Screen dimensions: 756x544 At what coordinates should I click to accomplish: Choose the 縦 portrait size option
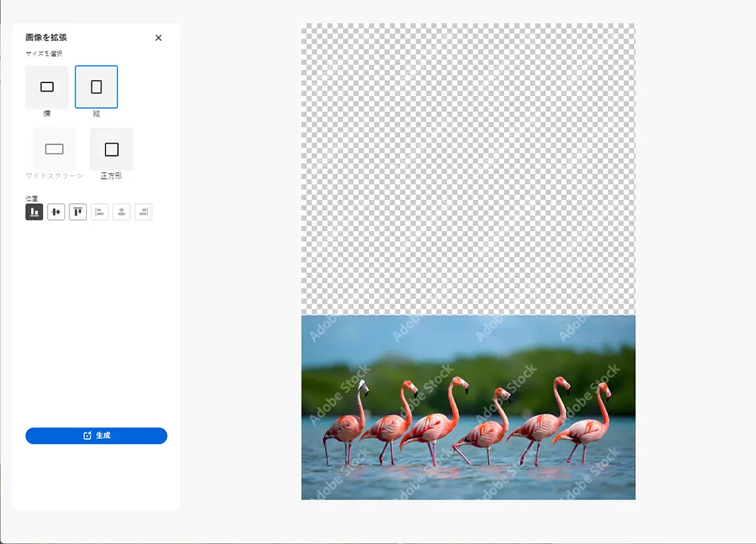tap(97, 87)
